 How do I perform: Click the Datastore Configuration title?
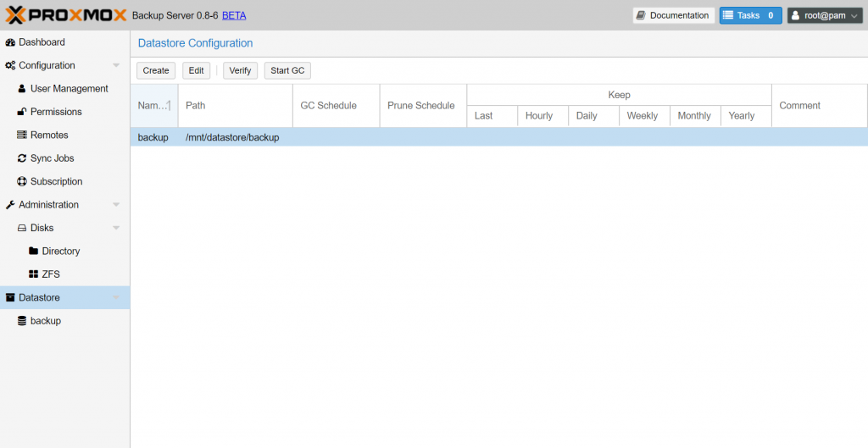pyautogui.click(x=196, y=43)
